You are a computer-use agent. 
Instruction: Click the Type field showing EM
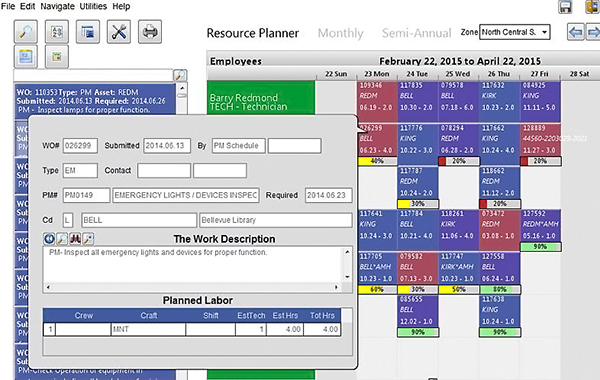80,171
